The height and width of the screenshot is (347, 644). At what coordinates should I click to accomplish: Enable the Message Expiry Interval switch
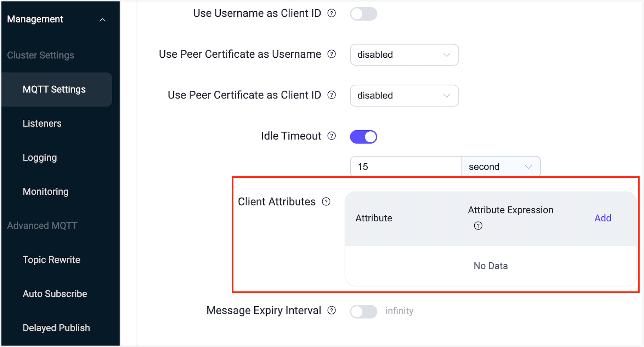coord(363,312)
